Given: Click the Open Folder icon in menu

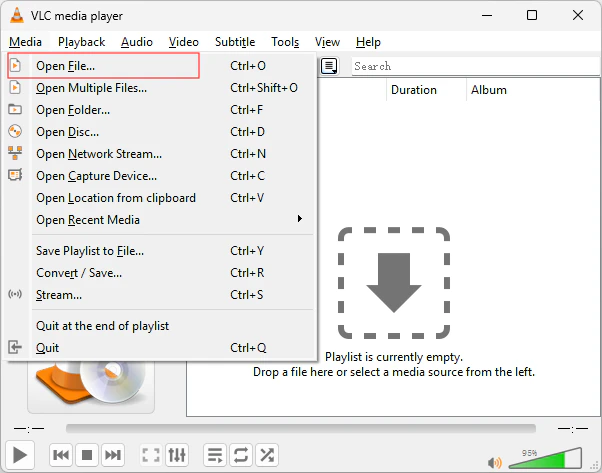Looking at the screenshot, I should click(15, 109).
